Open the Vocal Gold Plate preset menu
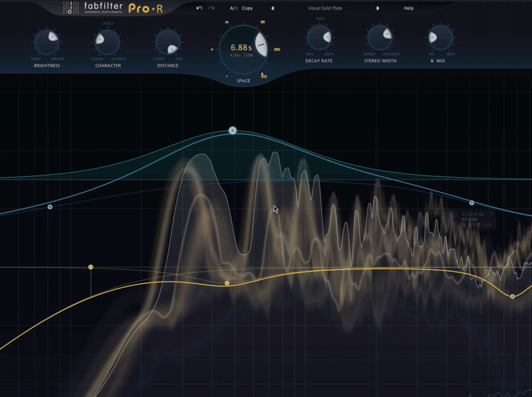The width and height of the screenshot is (532, 397). click(x=325, y=8)
